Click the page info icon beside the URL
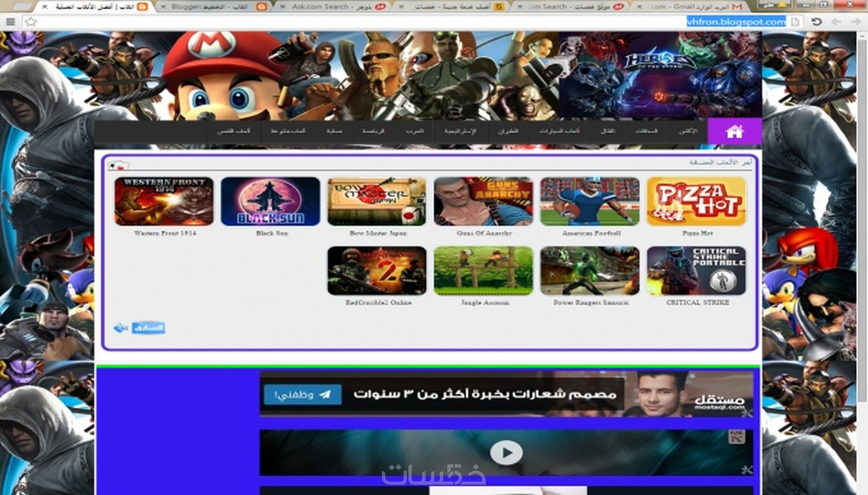The height and width of the screenshot is (495, 868). click(795, 22)
